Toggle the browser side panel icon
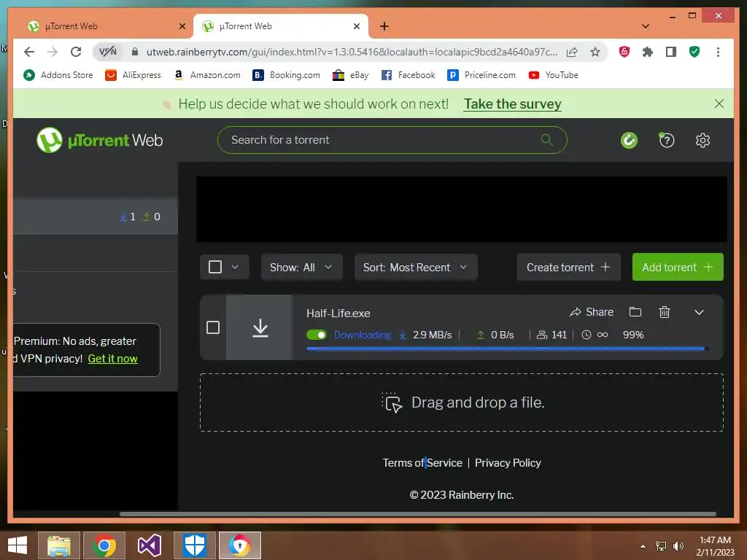The width and height of the screenshot is (747, 560). coord(671,52)
